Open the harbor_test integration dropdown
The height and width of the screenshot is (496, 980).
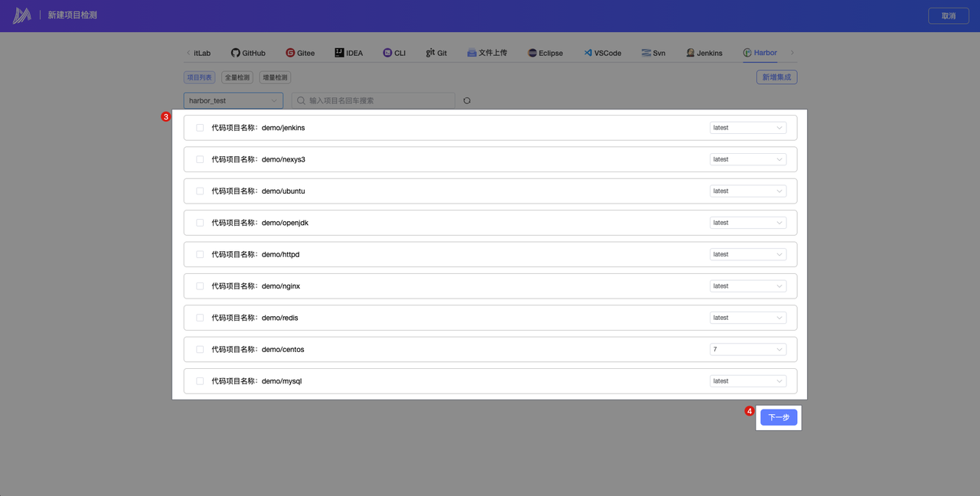point(234,100)
